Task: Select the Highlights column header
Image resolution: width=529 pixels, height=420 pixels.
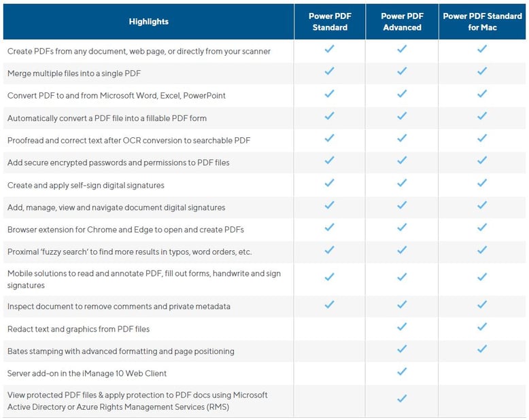Action: 148,22
